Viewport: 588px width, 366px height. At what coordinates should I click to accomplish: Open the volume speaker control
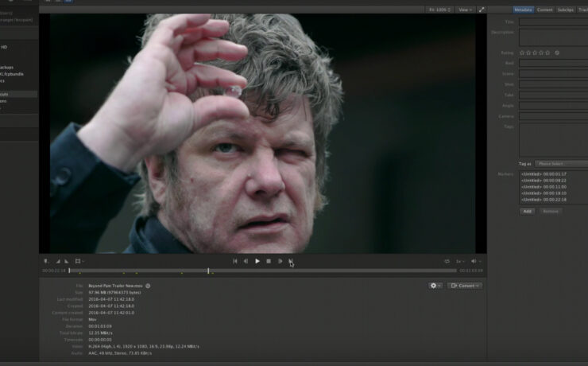point(475,261)
